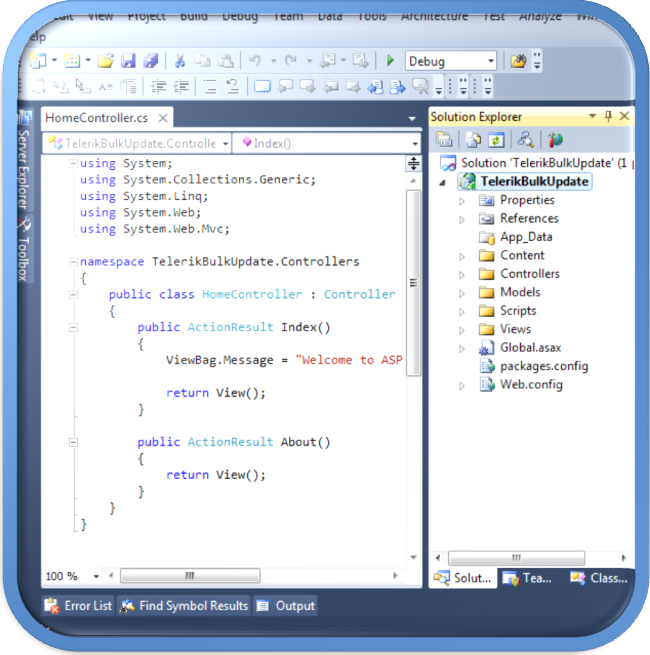Image resolution: width=650 pixels, height=655 pixels.
Task: Click the Copy toolbar icon
Action: click(x=203, y=61)
